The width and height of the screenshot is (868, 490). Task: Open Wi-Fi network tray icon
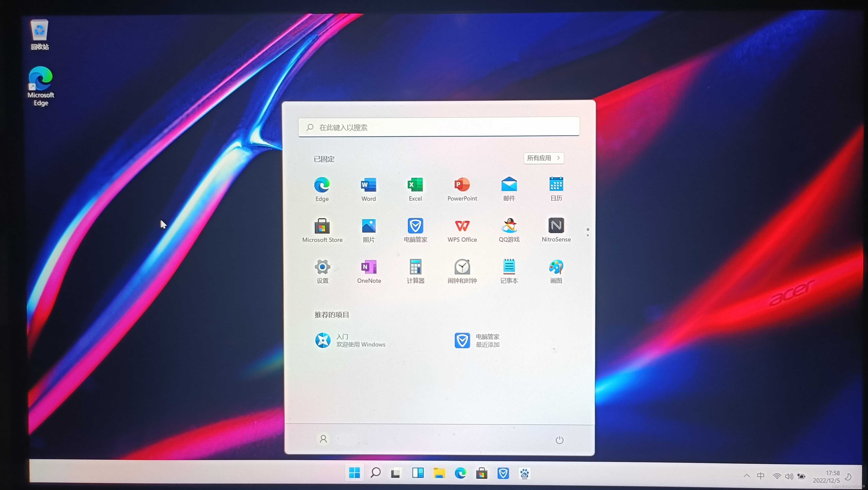pyautogui.click(x=777, y=476)
